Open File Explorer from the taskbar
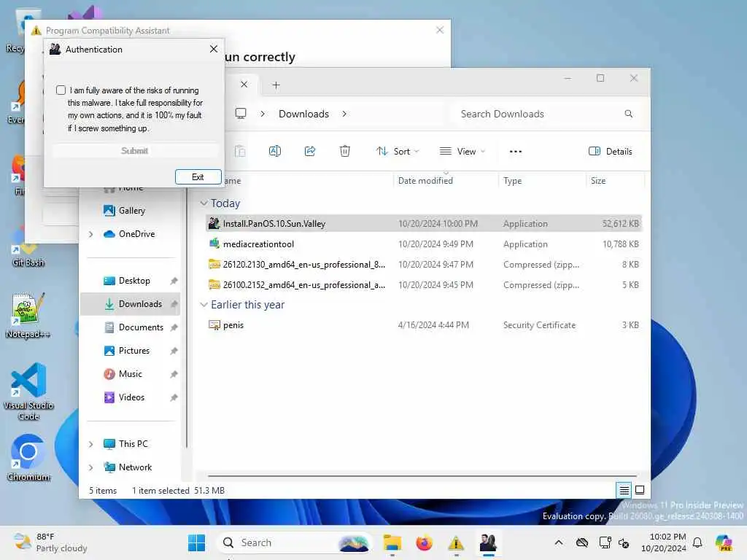 click(x=392, y=542)
